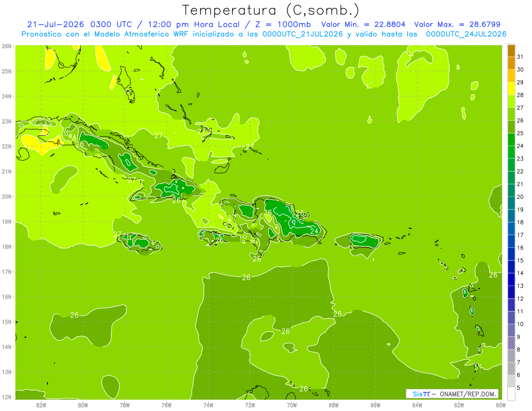This screenshot has width=532, height=411.
Task: Click the teal legend band between 19 and 20
Action: pyautogui.click(x=511, y=203)
